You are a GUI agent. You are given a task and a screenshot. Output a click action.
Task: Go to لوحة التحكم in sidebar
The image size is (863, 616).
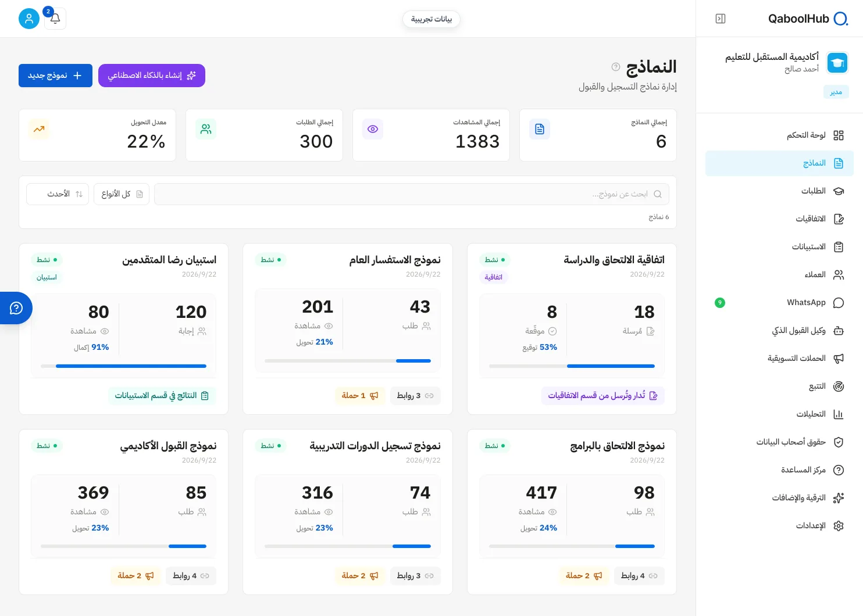[x=779, y=135]
